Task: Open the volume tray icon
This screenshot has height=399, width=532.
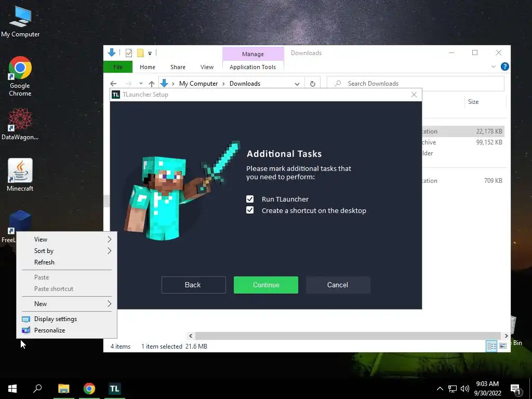Action: point(465,389)
